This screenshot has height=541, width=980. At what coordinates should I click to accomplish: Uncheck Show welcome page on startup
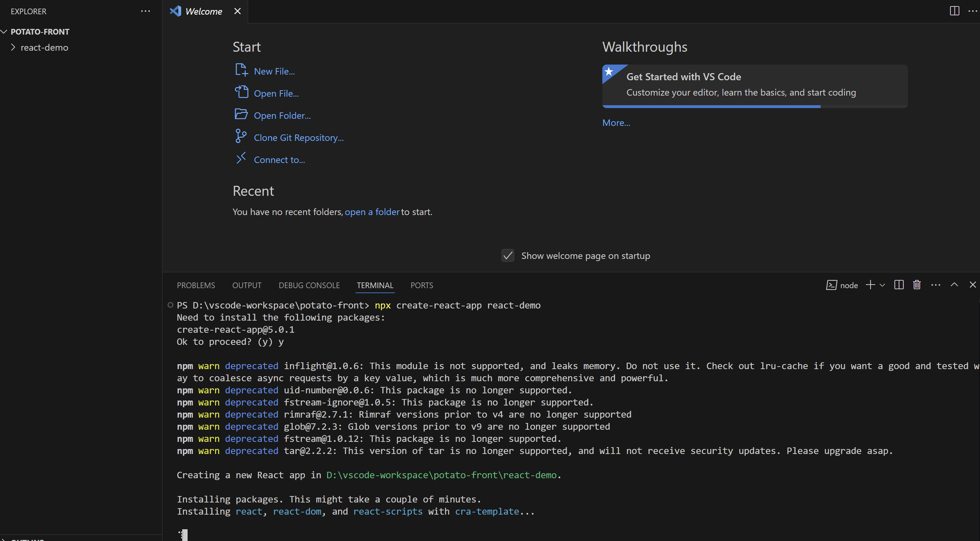(508, 256)
